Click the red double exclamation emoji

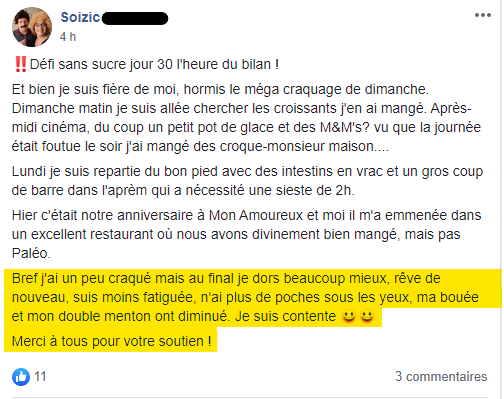(21, 64)
